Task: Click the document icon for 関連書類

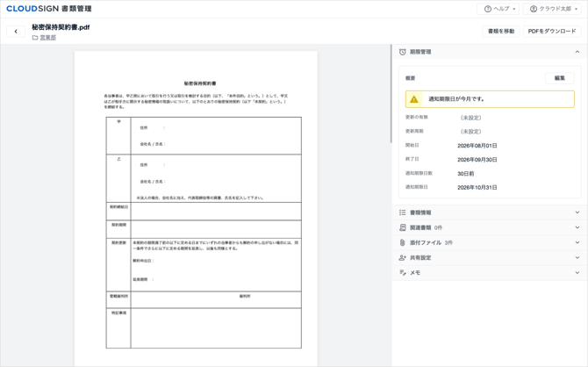Action: tap(402, 227)
